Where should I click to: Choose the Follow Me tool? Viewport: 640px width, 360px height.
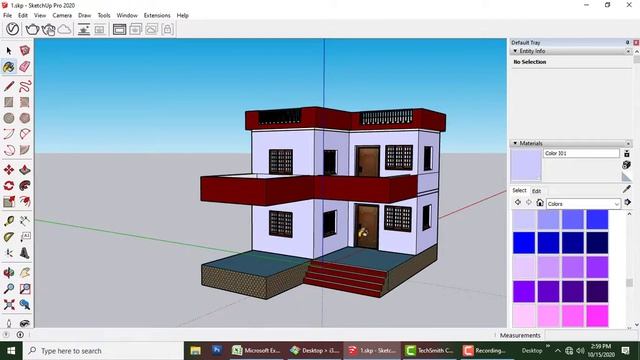coord(25,185)
